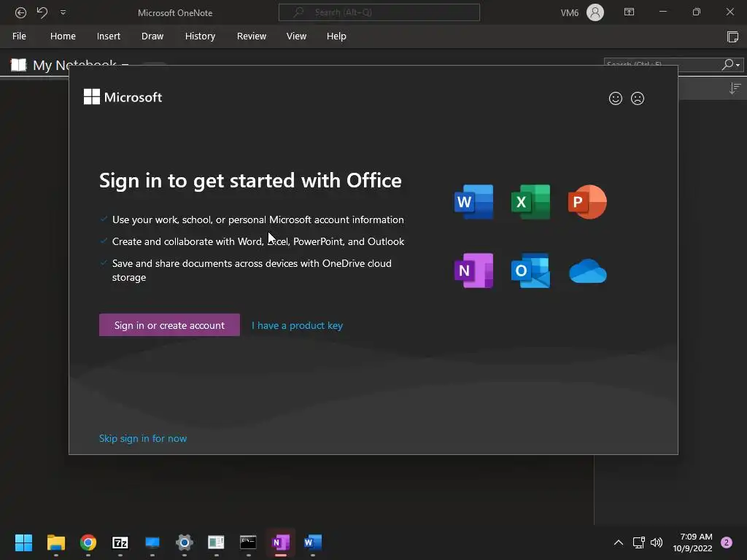Click the Microsoft logo in the dialog
Image resolution: width=747 pixels, height=560 pixels.
point(123,97)
